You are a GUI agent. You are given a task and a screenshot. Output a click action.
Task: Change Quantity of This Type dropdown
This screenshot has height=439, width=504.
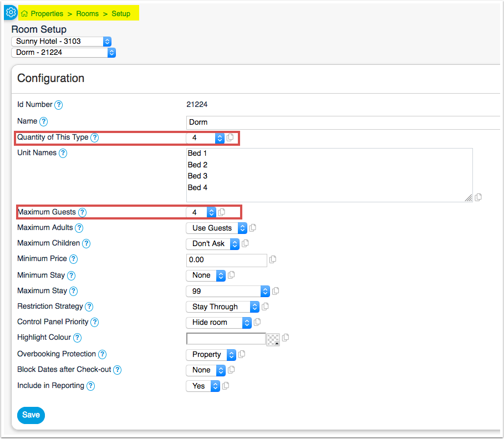205,138
